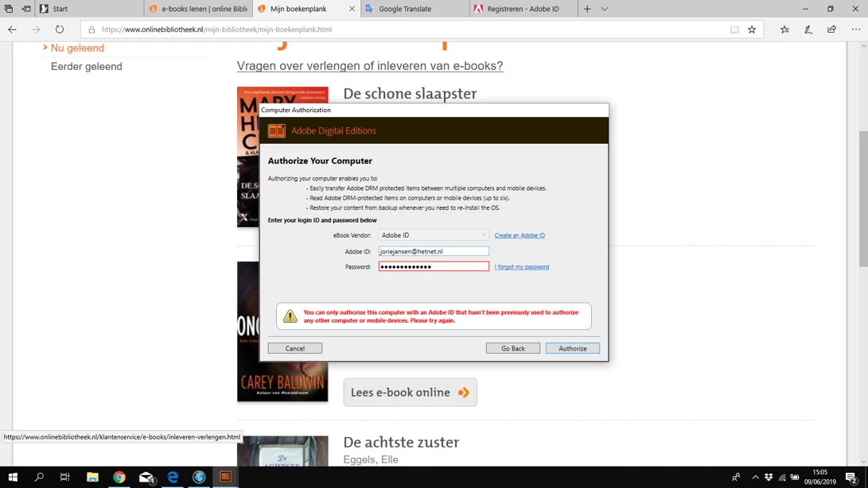Open the Edge settings and more menu

point(856,29)
